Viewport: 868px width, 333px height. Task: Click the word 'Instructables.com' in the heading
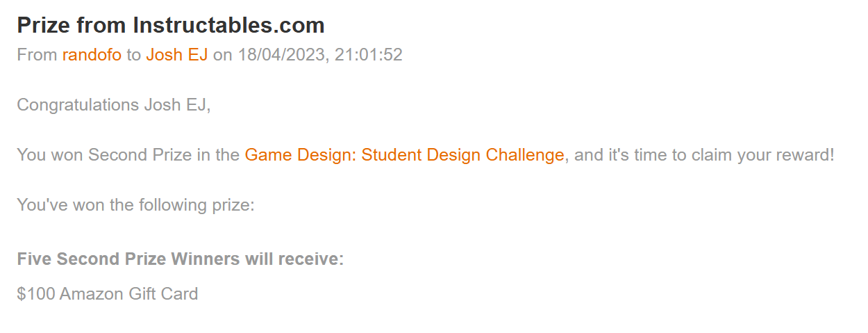228,26
